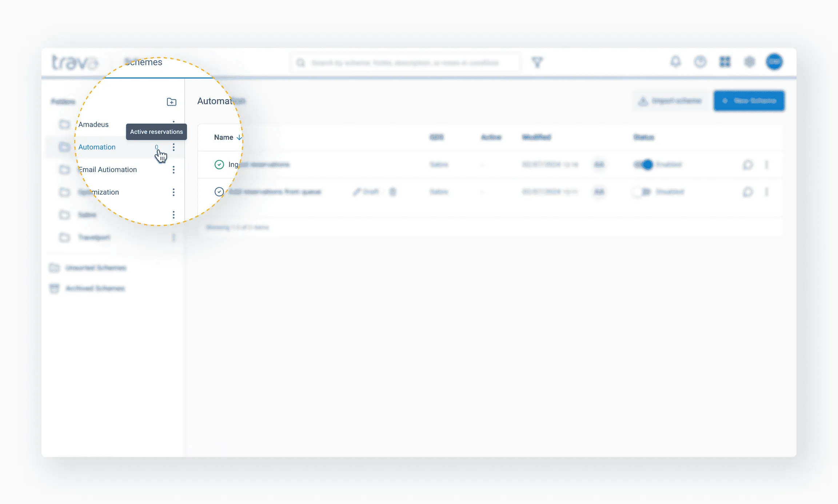Switch to the Schemes tab
The image size is (838, 504).
[x=143, y=62]
